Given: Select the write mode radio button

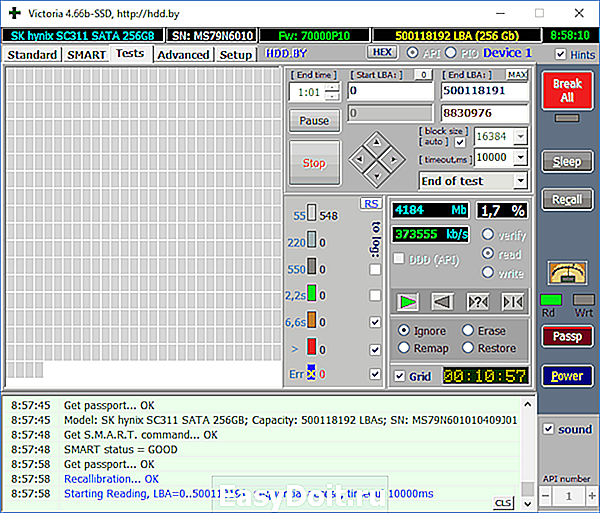Looking at the screenshot, I should 488,272.
